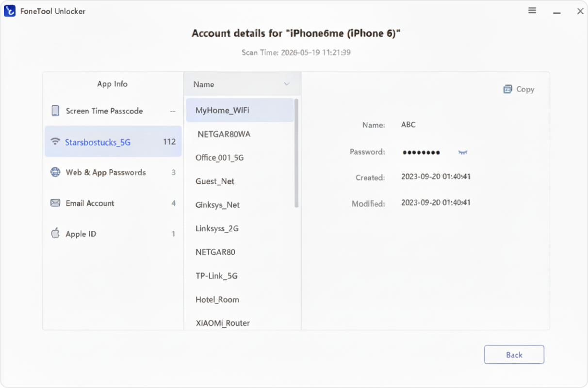The width and height of the screenshot is (588, 388).
Task: Open the hamburger menu in title bar
Action: point(532,11)
